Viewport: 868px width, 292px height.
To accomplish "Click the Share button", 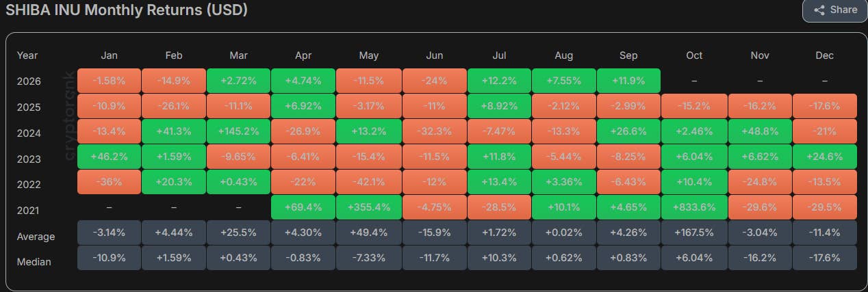I will point(835,10).
